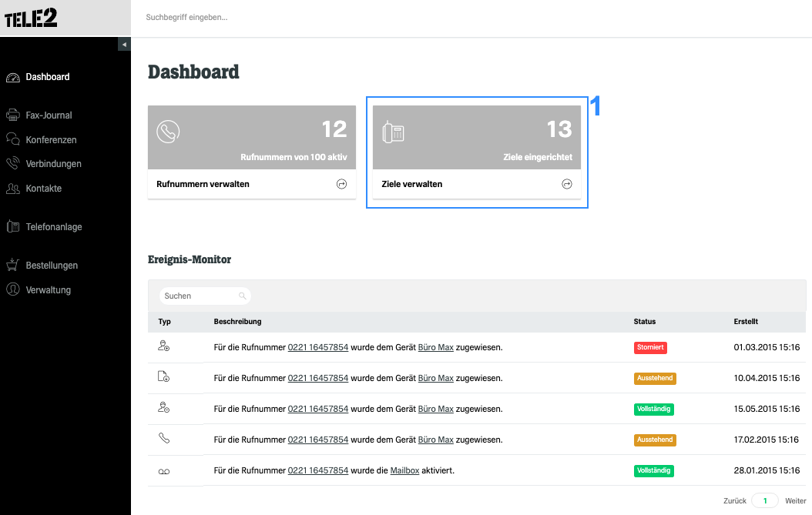Go to next page with Weiter
Screen dimensions: 812x515
click(x=795, y=501)
